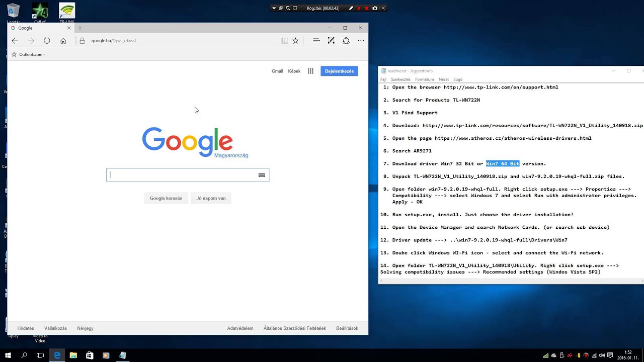Click the Google keresés button
644x362 pixels.
(166, 198)
